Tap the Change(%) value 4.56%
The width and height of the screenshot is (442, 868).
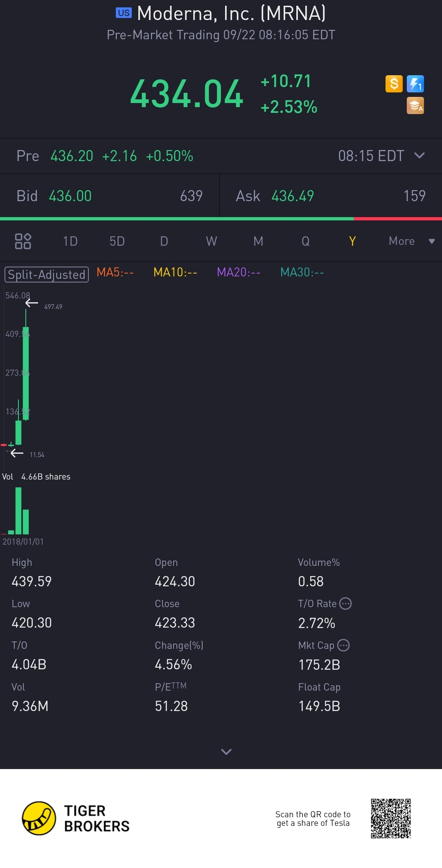(x=173, y=664)
